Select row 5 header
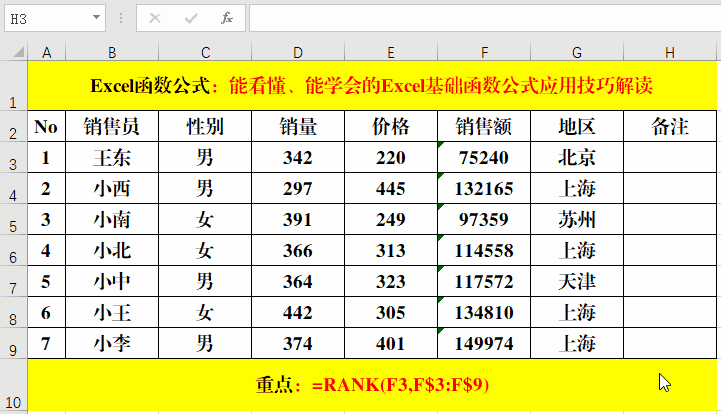Screen dimensions: 721x414 13,219
